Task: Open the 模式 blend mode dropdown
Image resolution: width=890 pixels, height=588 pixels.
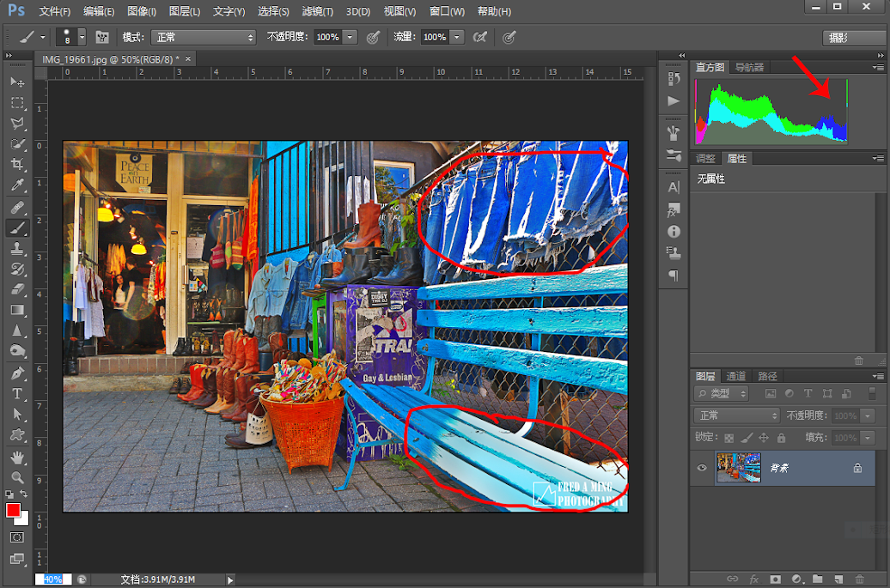Action: [204, 38]
